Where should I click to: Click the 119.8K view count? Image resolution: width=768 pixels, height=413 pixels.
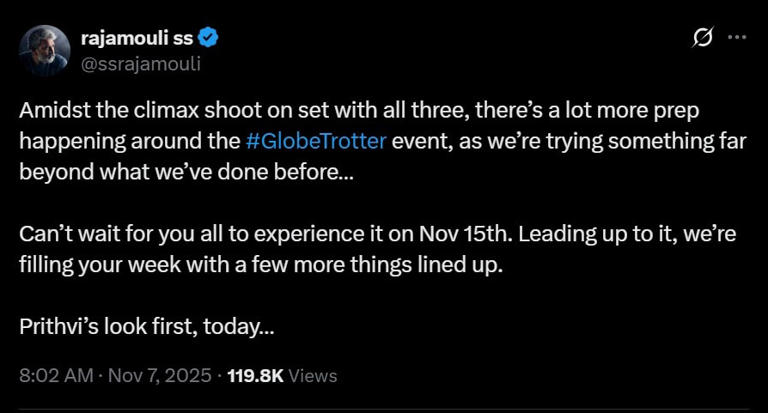[x=256, y=376]
